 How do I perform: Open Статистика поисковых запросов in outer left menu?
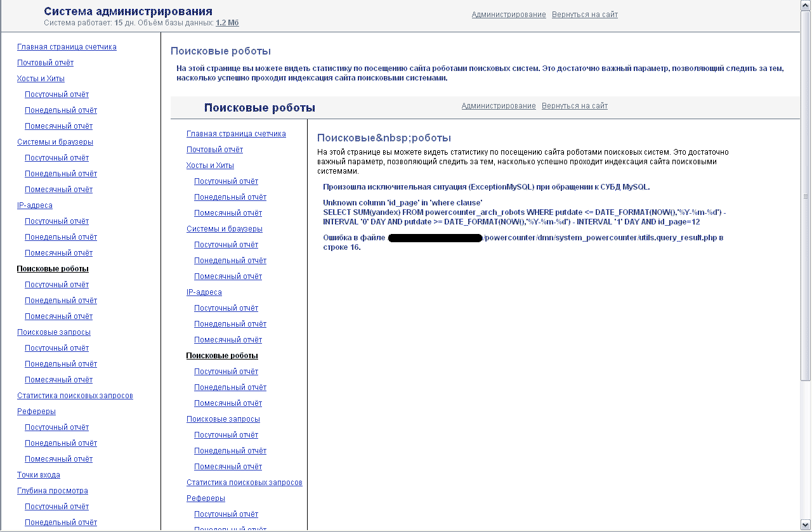click(x=75, y=396)
